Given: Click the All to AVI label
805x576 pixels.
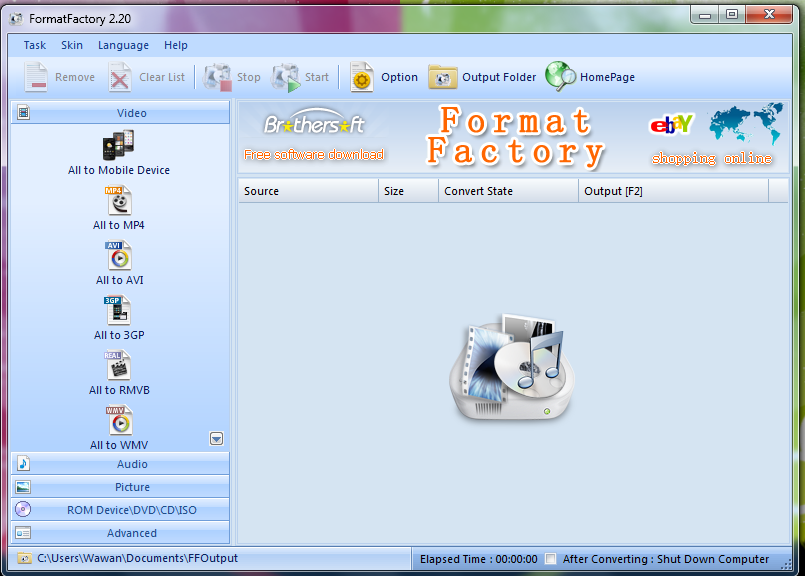Looking at the screenshot, I should tap(120, 280).
